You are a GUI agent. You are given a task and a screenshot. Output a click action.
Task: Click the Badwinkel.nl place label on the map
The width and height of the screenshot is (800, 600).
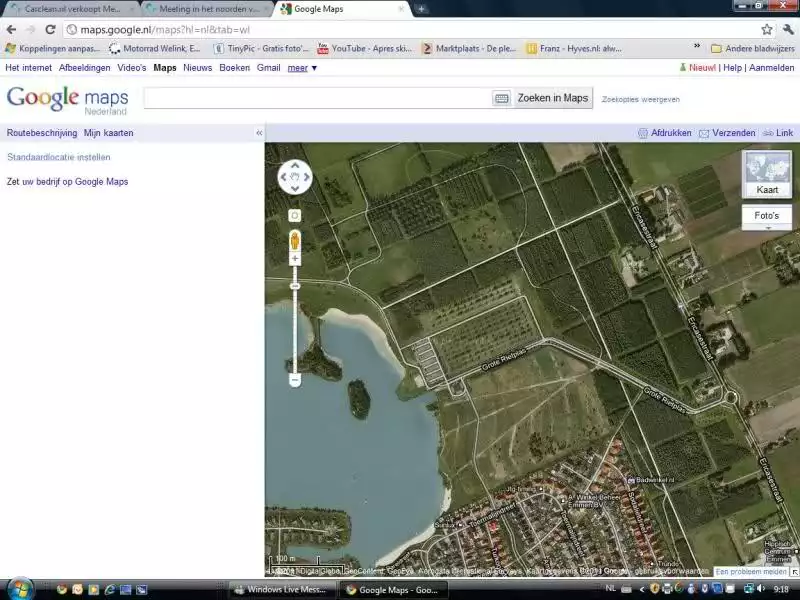pos(651,480)
